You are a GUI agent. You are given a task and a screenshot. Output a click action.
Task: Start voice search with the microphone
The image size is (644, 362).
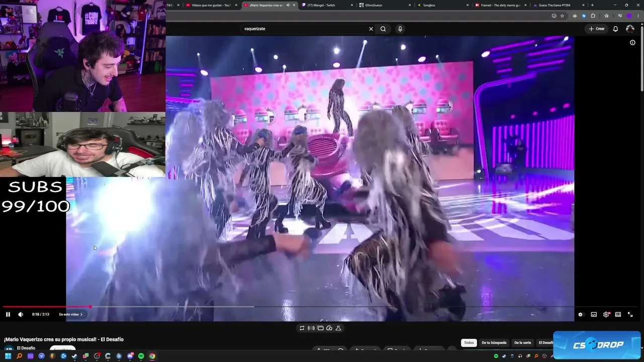click(x=400, y=29)
